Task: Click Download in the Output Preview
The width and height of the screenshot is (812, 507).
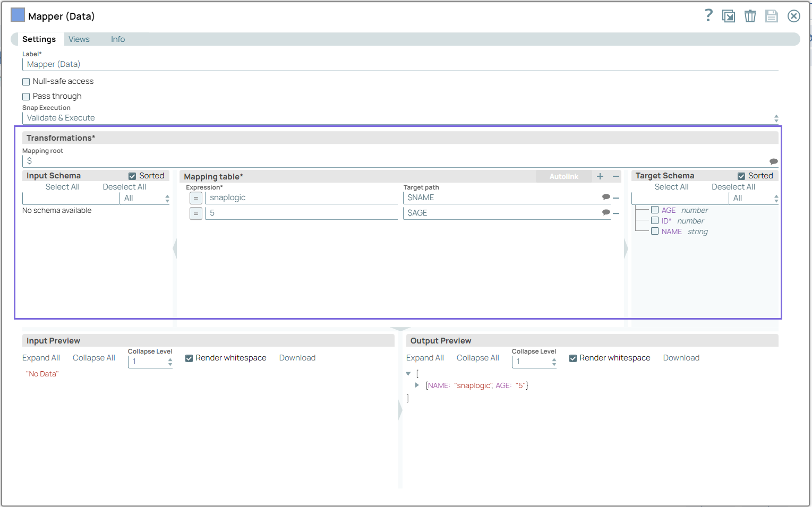Action: click(681, 358)
